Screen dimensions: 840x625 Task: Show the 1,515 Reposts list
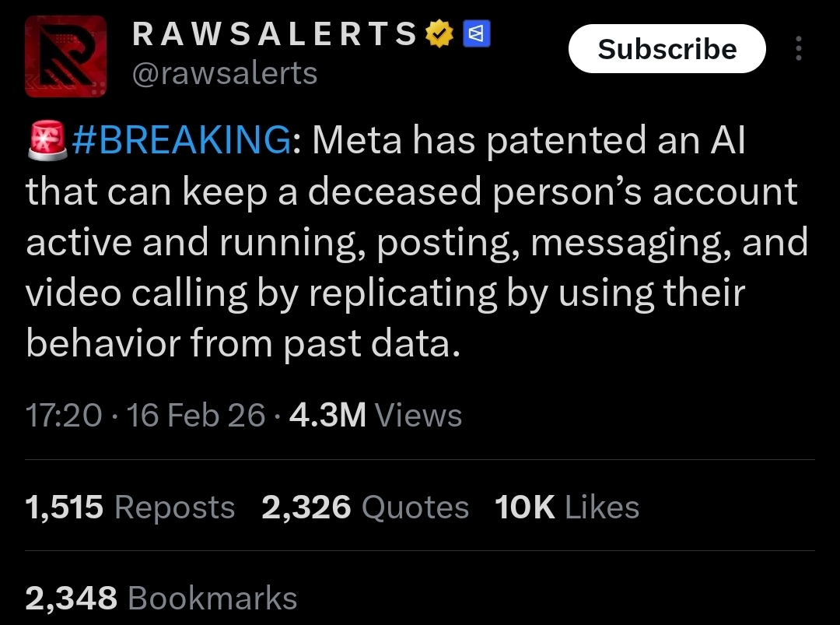130,507
